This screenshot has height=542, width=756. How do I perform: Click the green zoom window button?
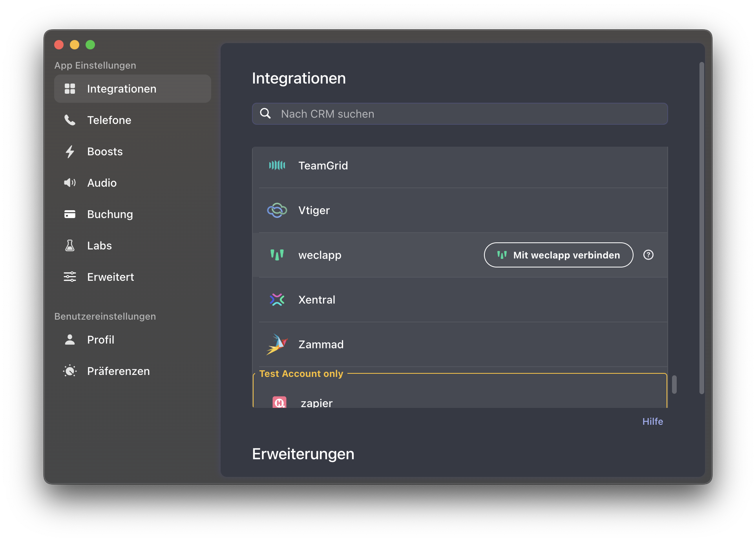click(x=90, y=45)
